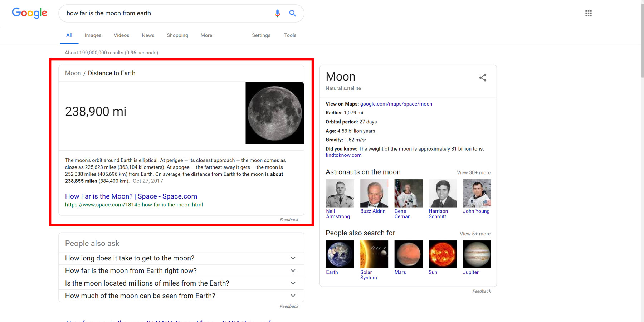Screen dimensions: 644x322
Task: Expand How much of the moon seen question
Action: click(181, 296)
